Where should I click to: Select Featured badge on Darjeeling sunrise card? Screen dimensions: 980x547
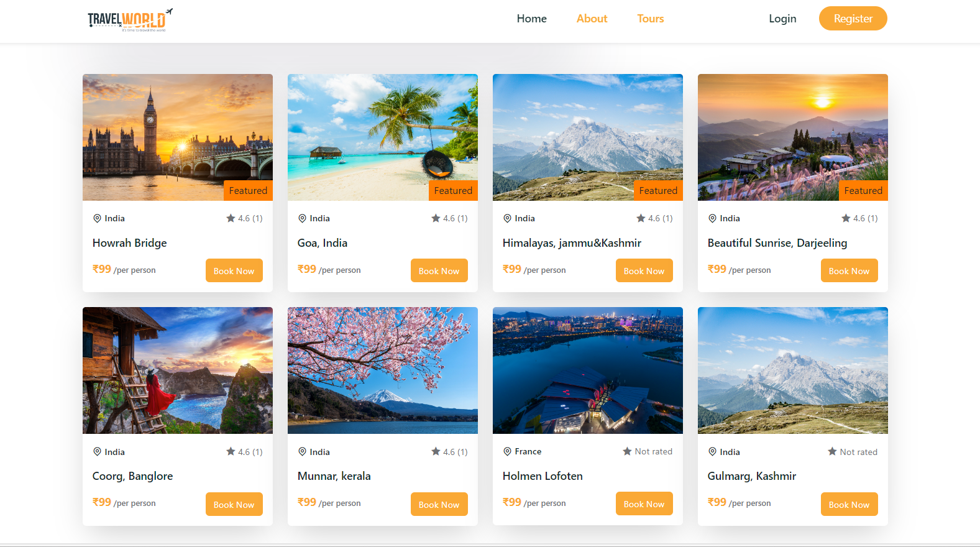[x=863, y=191]
